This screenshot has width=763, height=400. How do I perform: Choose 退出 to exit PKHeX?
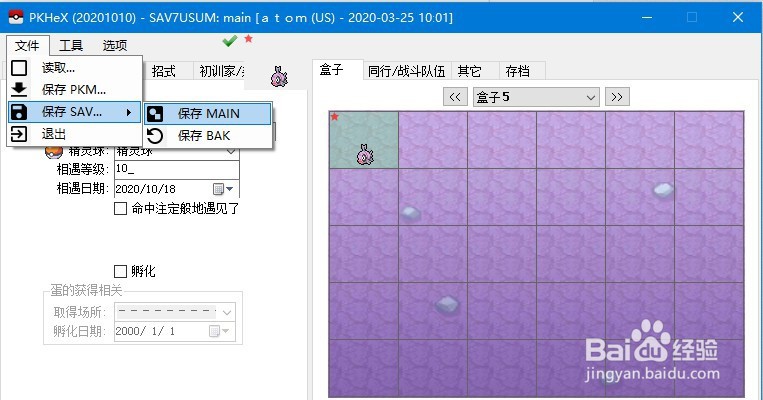[75, 134]
